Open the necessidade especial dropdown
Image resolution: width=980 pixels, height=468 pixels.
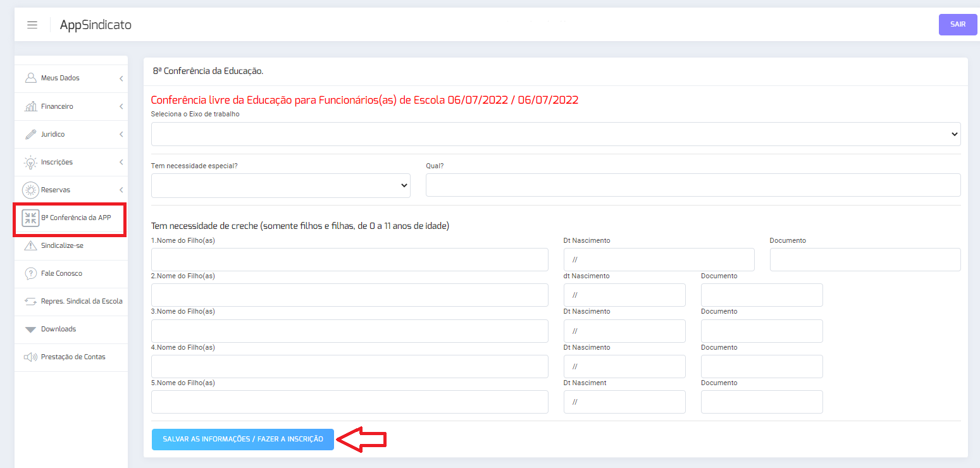coord(280,185)
